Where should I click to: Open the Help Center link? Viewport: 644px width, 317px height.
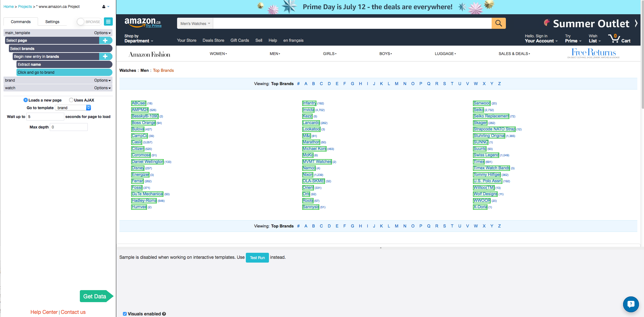pyautogui.click(x=44, y=312)
